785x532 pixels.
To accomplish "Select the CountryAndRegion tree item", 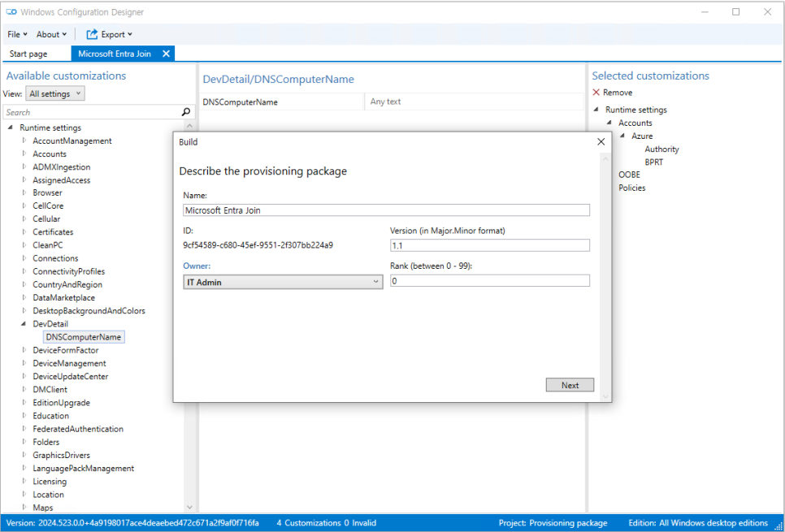I will (x=67, y=284).
